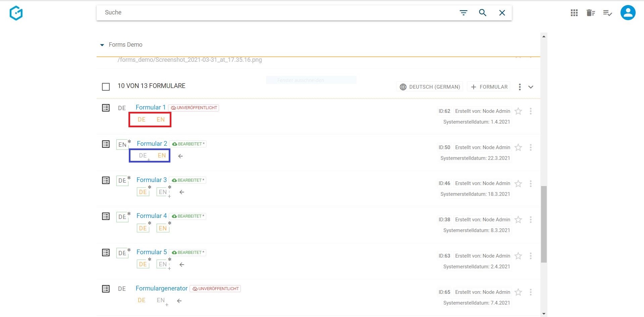Favorite Formular 1 with the star
This screenshot has height=317, width=644.
[518, 111]
